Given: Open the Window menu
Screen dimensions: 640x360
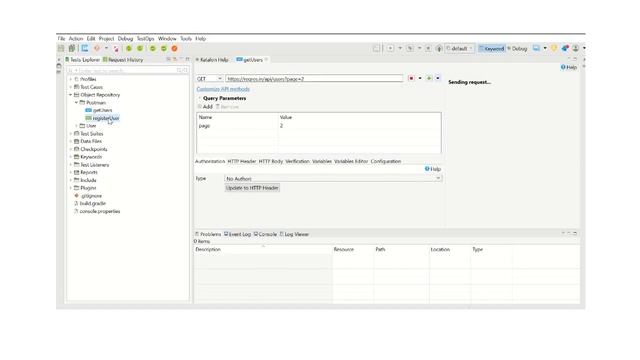Looking at the screenshot, I should tap(167, 38).
